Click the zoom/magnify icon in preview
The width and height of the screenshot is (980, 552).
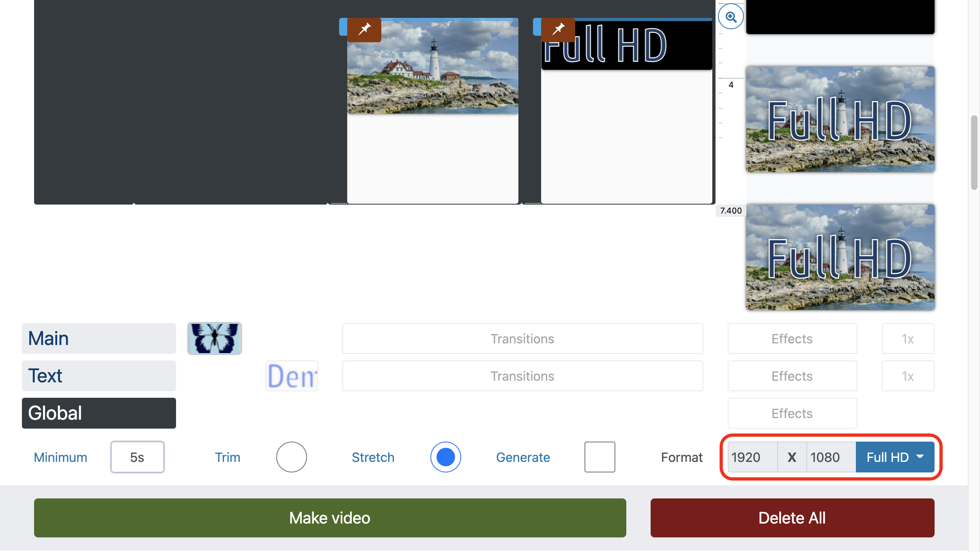(731, 16)
